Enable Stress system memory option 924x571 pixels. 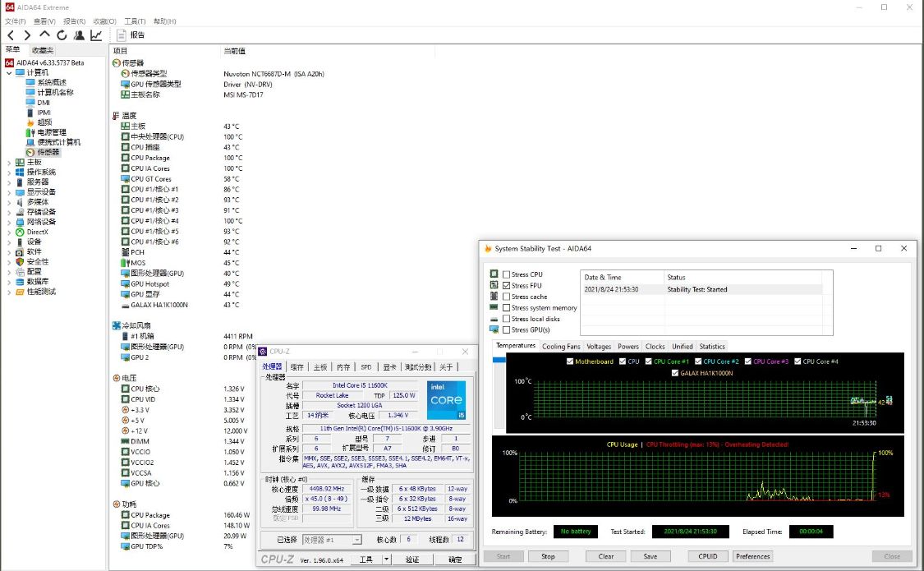[506, 308]
